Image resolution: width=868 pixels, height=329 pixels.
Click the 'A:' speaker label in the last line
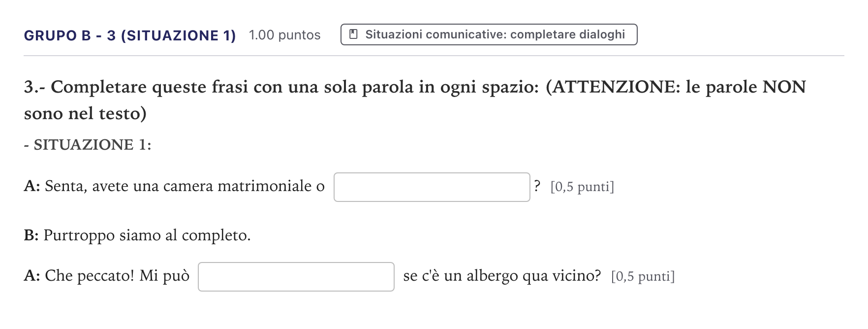pyautogui.click(x=32, y=276)
